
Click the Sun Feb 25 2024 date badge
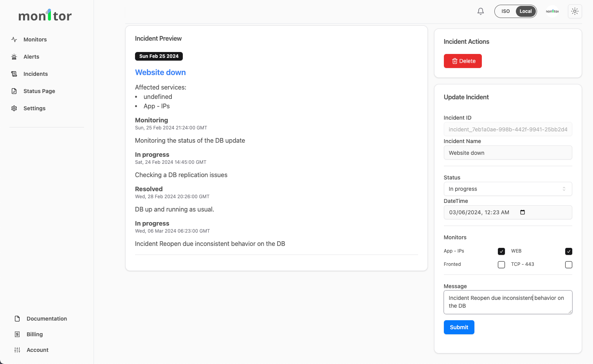(x=159, y=56)
